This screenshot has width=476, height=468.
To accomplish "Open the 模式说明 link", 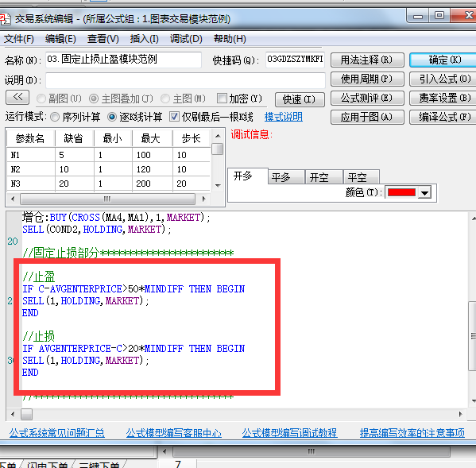I will click(283, 117).
